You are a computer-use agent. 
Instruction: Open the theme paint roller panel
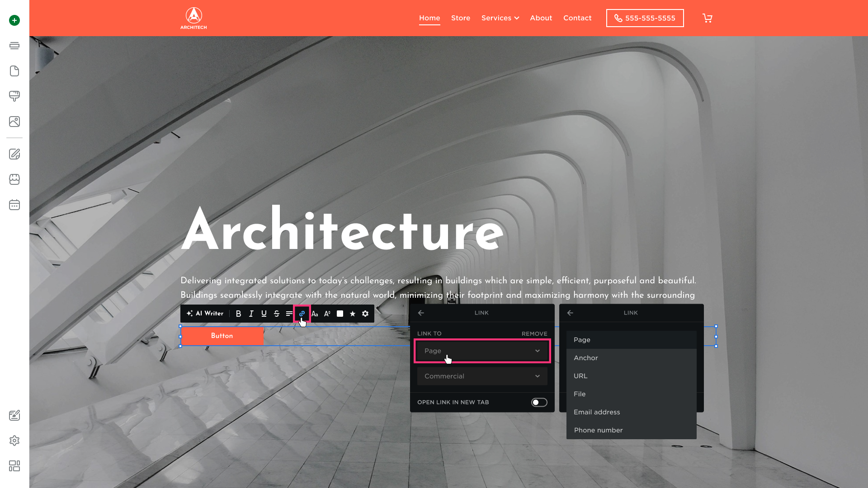pyautogui.click(x=14, y=96)
